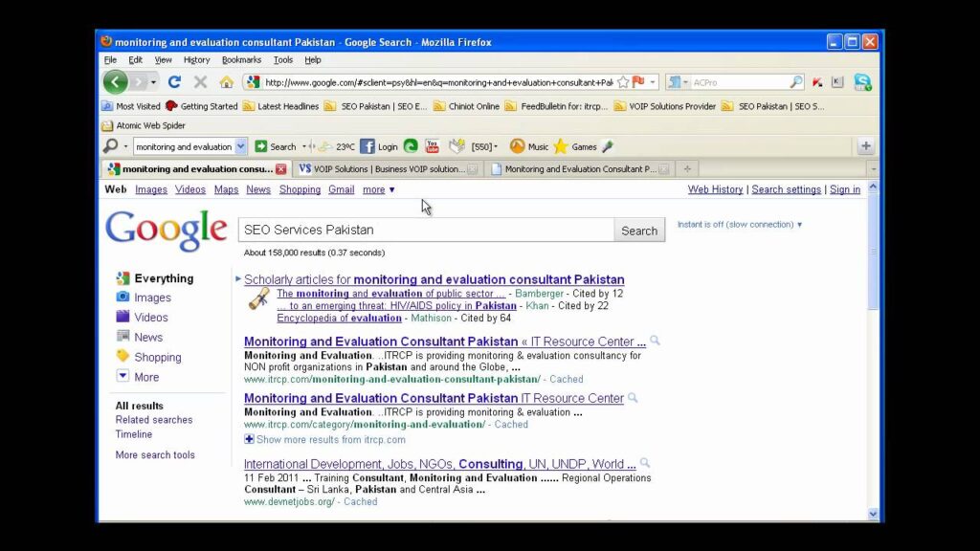Open the Bookmarks menu
This screenshot has width=980, height=551.
[x=242, y=60]
